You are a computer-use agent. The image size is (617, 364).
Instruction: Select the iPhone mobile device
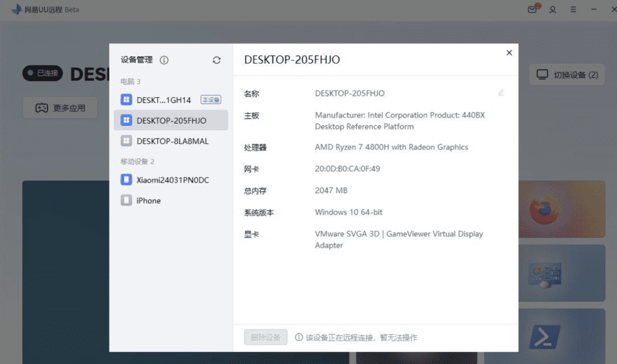pos(171,200)
